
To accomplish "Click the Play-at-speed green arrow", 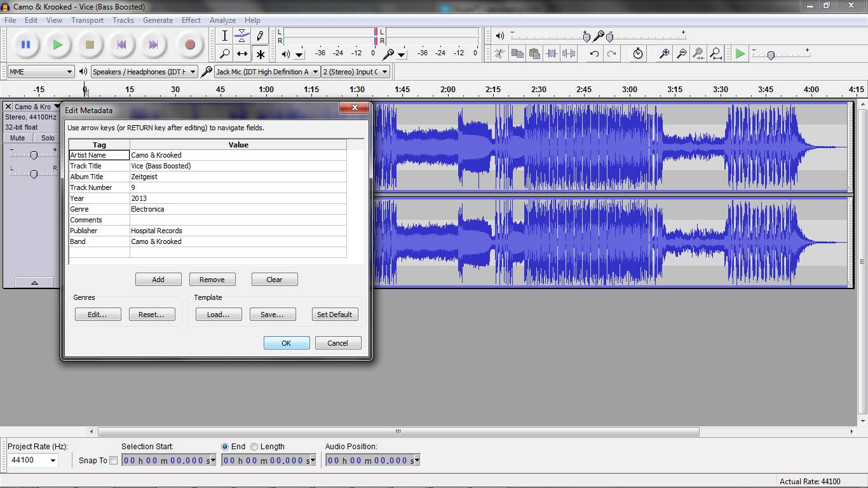I will (740, 54).
